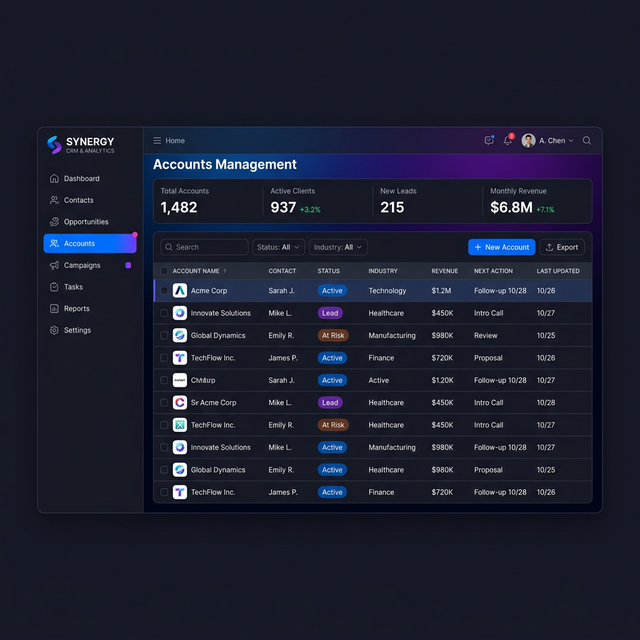Select Accounts in the sidebar
This screenshot has width=640, height=640.
90,243
